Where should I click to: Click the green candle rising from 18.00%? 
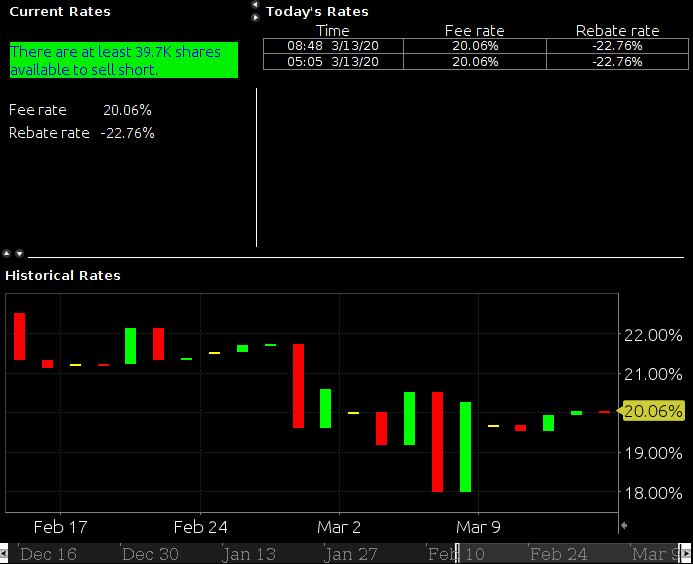click(x=465, y=447)
